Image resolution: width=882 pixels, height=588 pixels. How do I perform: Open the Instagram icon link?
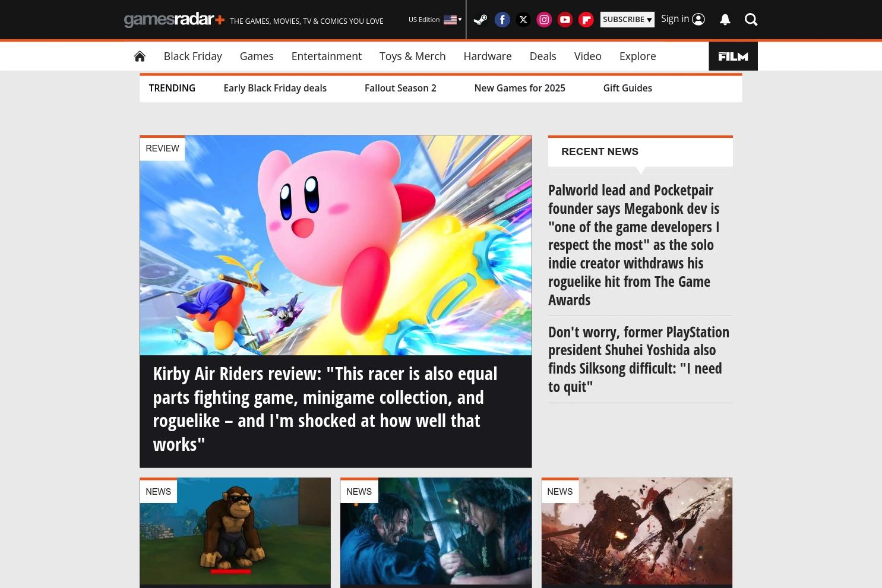(544, 20)
